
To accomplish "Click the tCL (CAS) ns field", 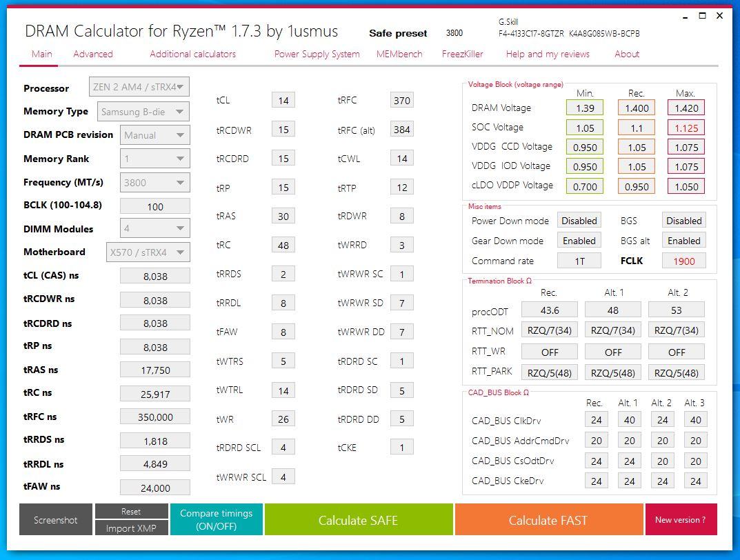I will (x=154, y=276).
